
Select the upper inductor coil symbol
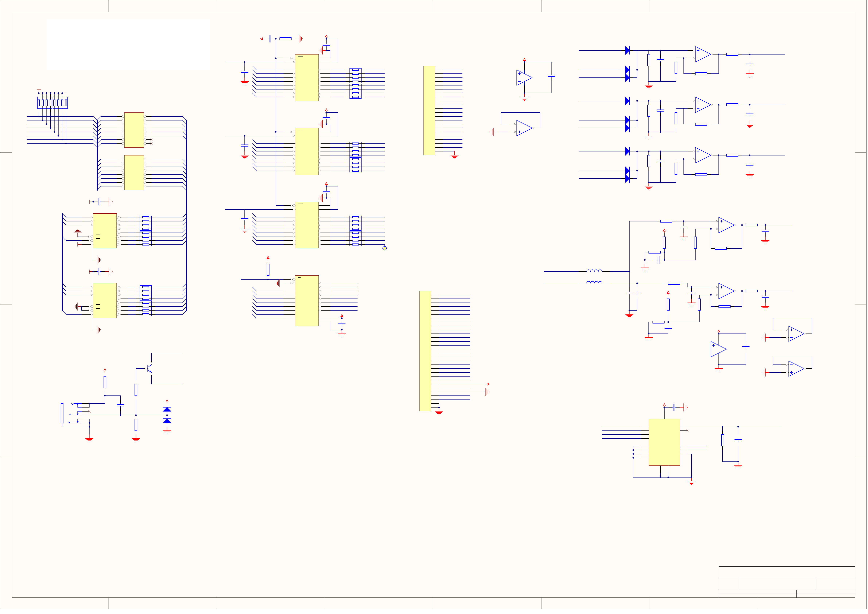tap(594, 271)
